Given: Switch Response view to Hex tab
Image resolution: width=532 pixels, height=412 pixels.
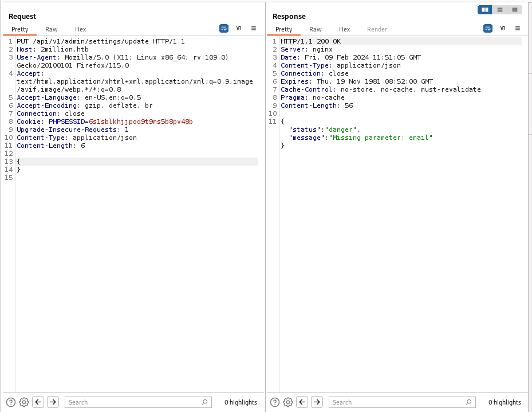Looking at the screenshot, I should [344, 29].
